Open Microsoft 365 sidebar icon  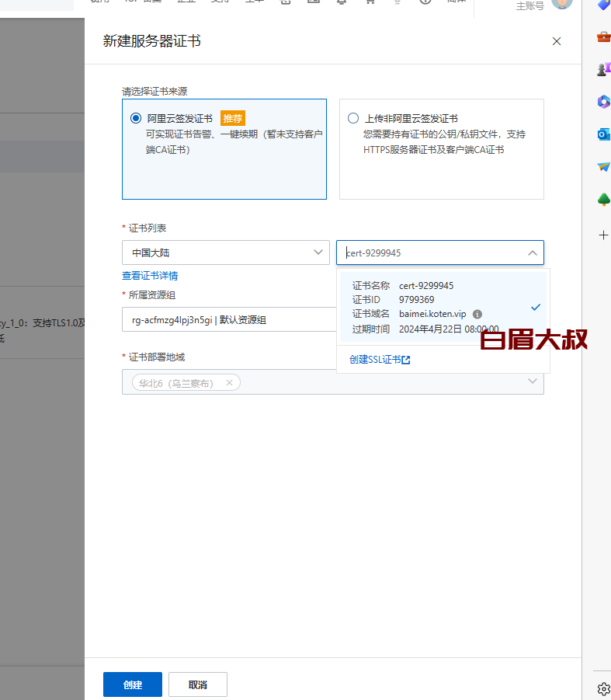603,102
